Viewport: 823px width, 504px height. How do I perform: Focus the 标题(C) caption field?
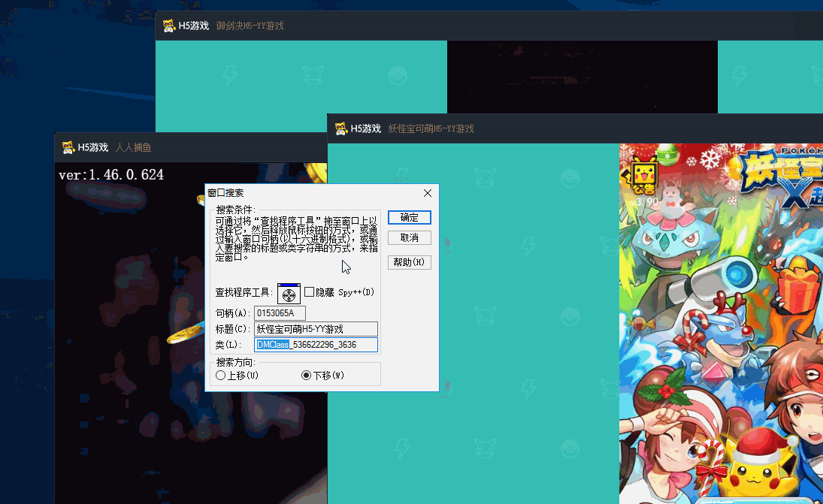click(x=316, y=329)
